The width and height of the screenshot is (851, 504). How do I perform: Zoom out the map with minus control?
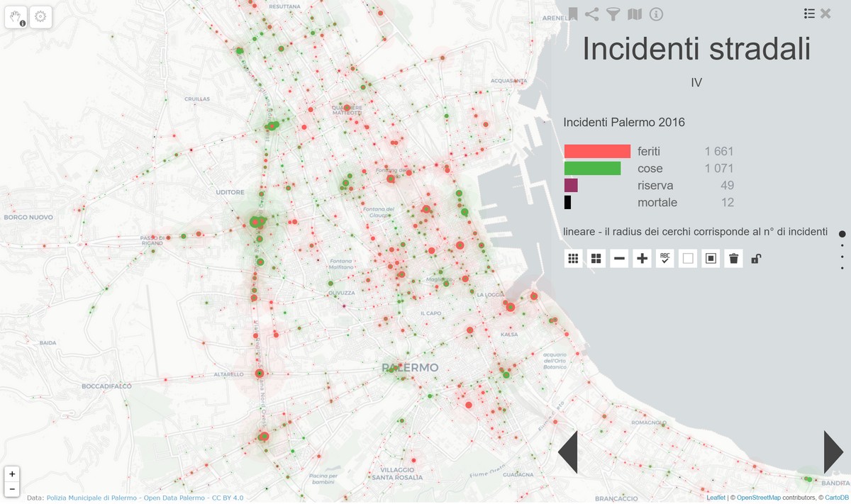(x=12, y=489)
